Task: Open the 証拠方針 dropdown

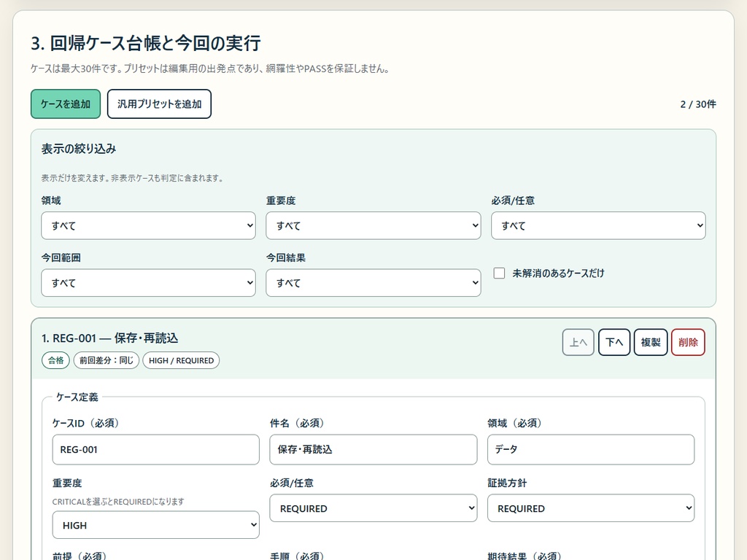Action: click(591, 508)
